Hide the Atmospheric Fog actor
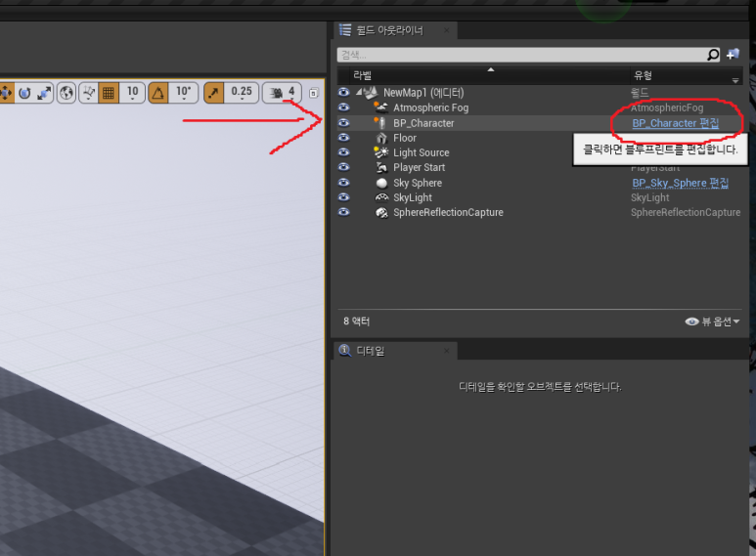Viewport: 756px width, 556px height. 343,107
